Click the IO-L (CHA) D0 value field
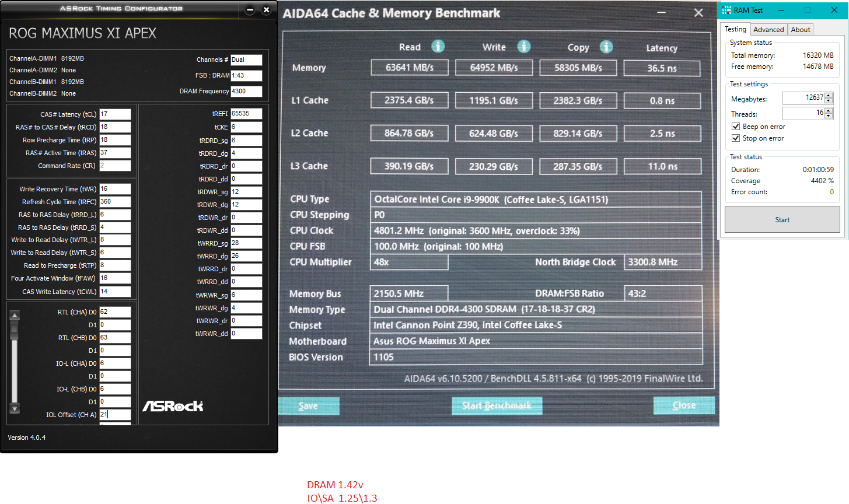 115,363
